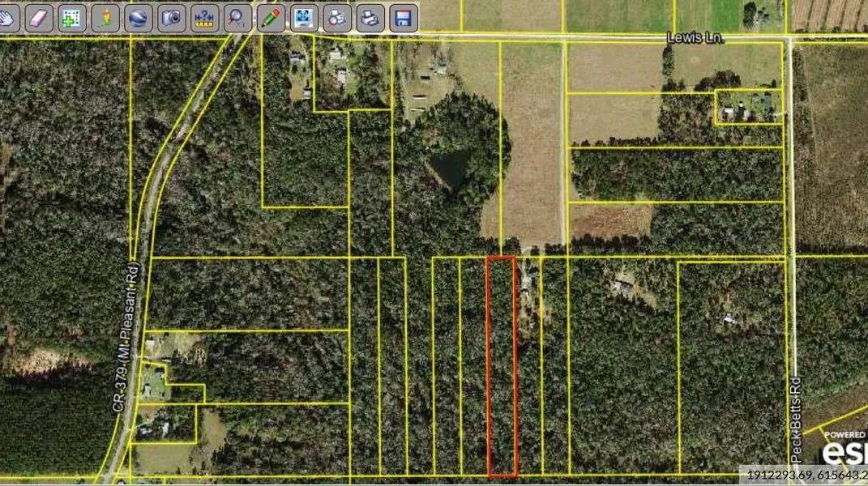Open the Esri powered-by logo link
This screenshot has height=486, width=868.
845,448
